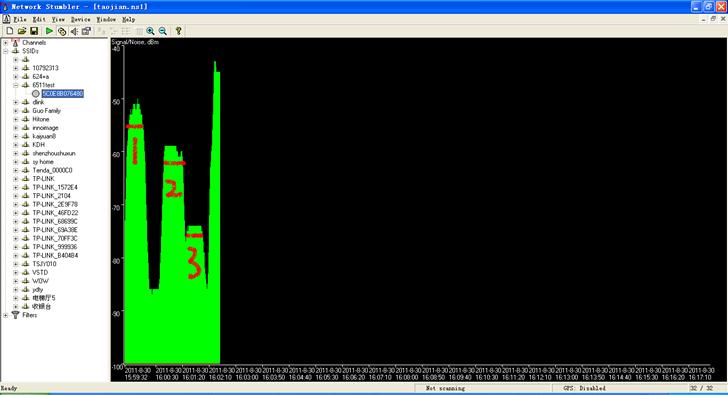Image resolution: width=728 pixels, height=395 pixels.
Task: Select the TP-LINK_1572E4 SSID entry
Action: point(55,188)
